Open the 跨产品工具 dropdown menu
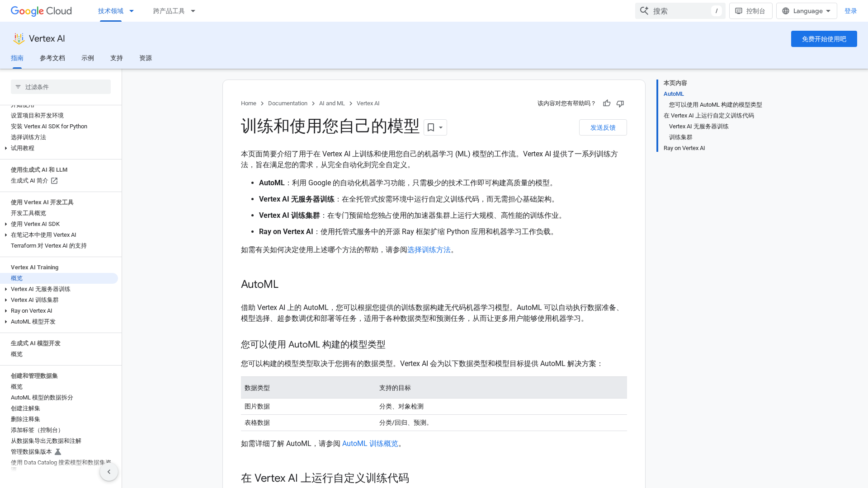 click(174, 11)
